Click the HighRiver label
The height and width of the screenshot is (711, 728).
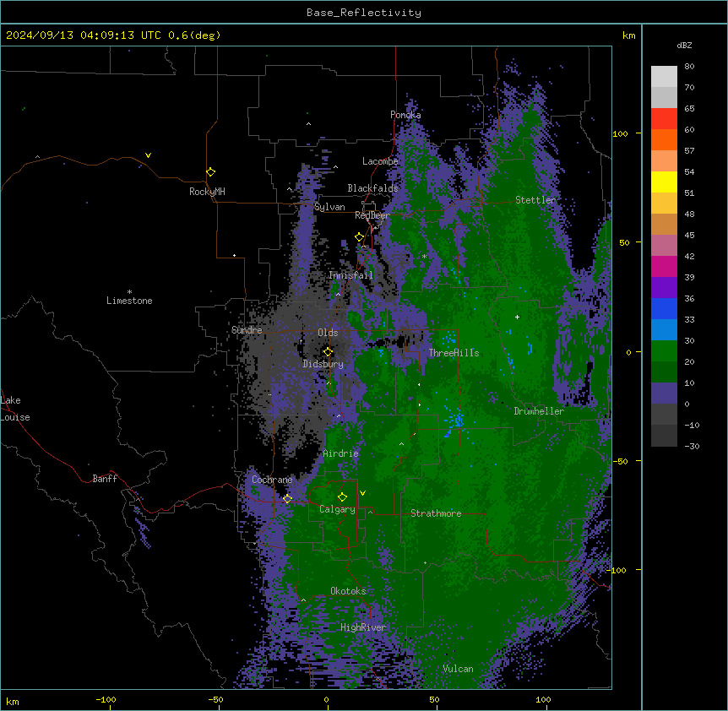click(x=363, y=627)
